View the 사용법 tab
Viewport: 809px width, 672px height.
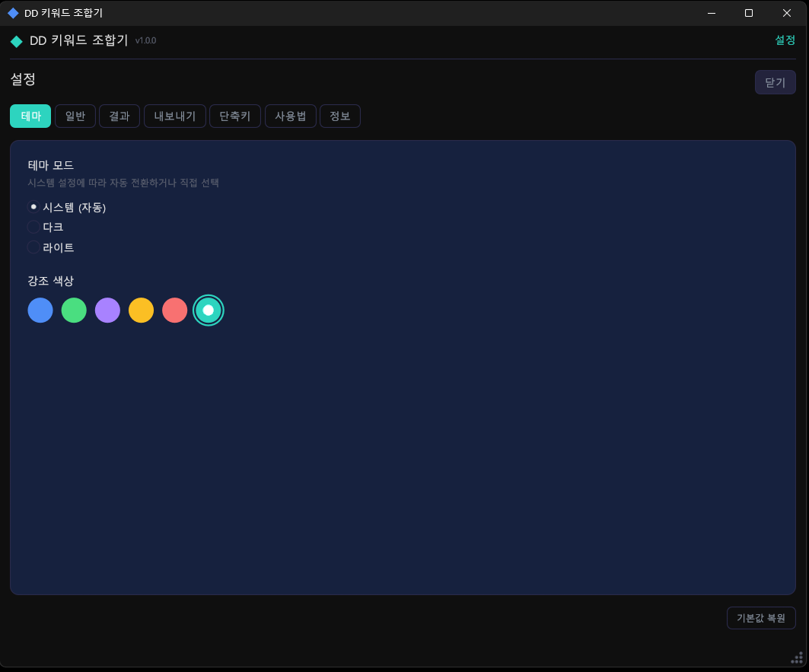click(x=290, y=116)
